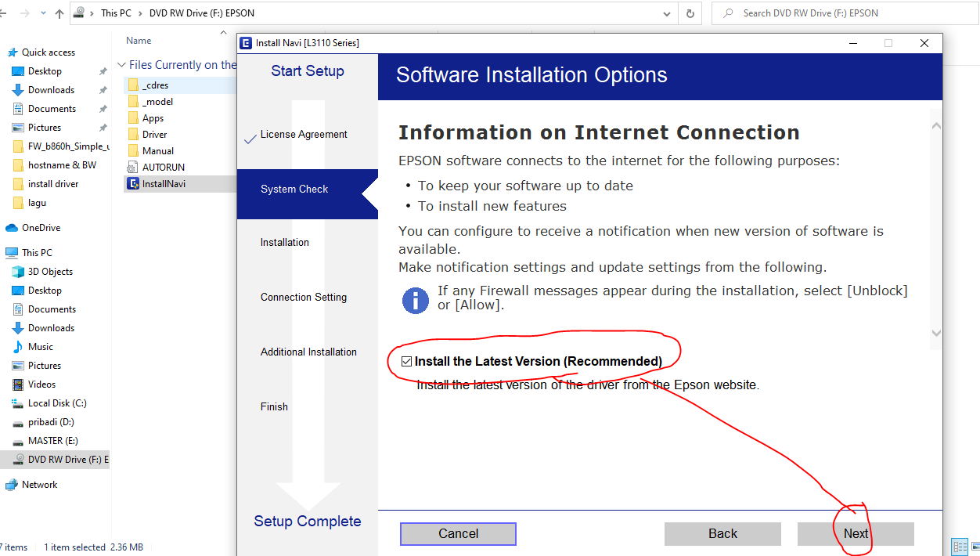Open pinned Documents in Quick access

(52, 109)
